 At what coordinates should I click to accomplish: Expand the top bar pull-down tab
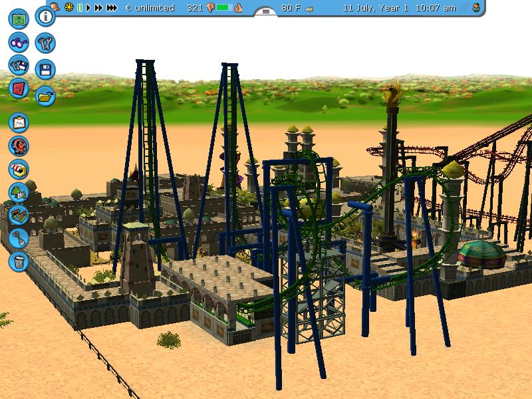click(x=265, y=11)
